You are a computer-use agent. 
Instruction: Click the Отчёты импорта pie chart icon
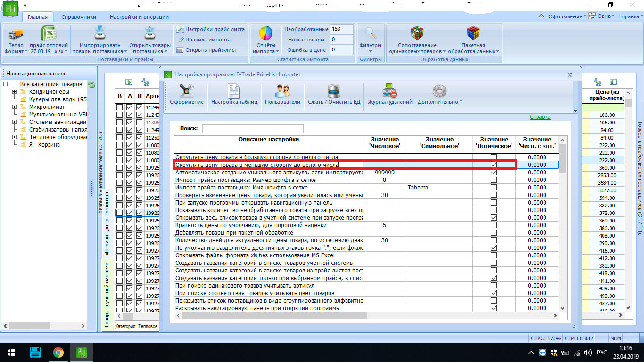266,34
